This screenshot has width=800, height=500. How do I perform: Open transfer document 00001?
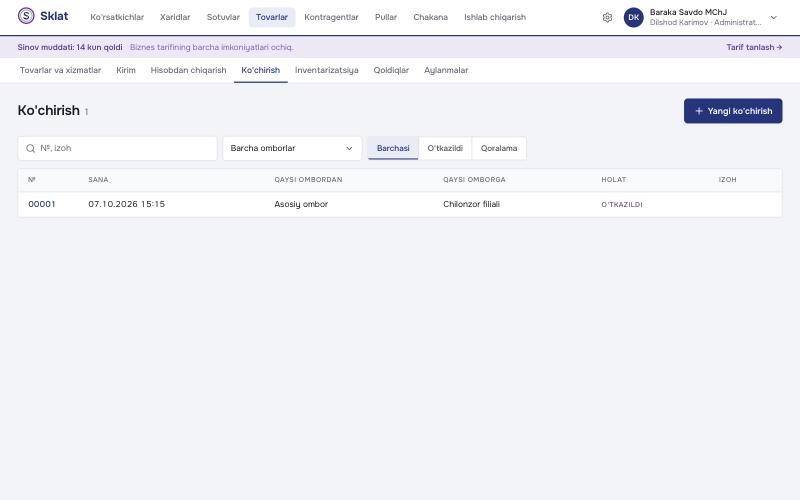coord(42,204)
